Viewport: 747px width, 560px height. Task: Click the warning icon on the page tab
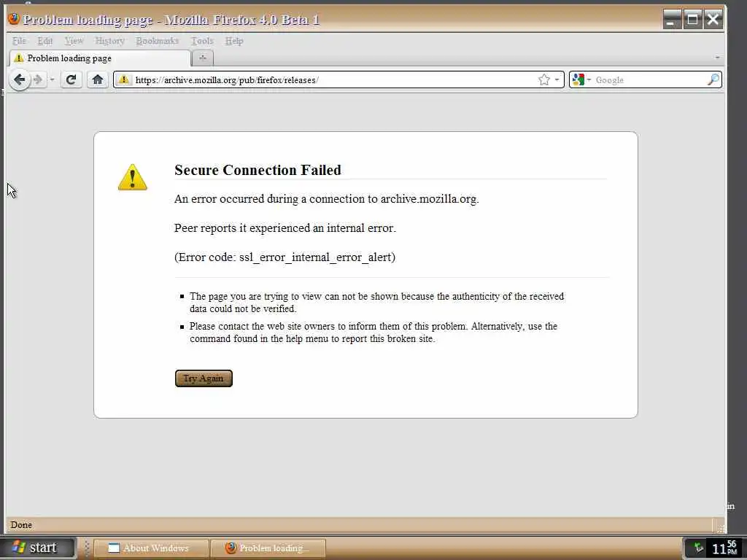pos(18,58)
